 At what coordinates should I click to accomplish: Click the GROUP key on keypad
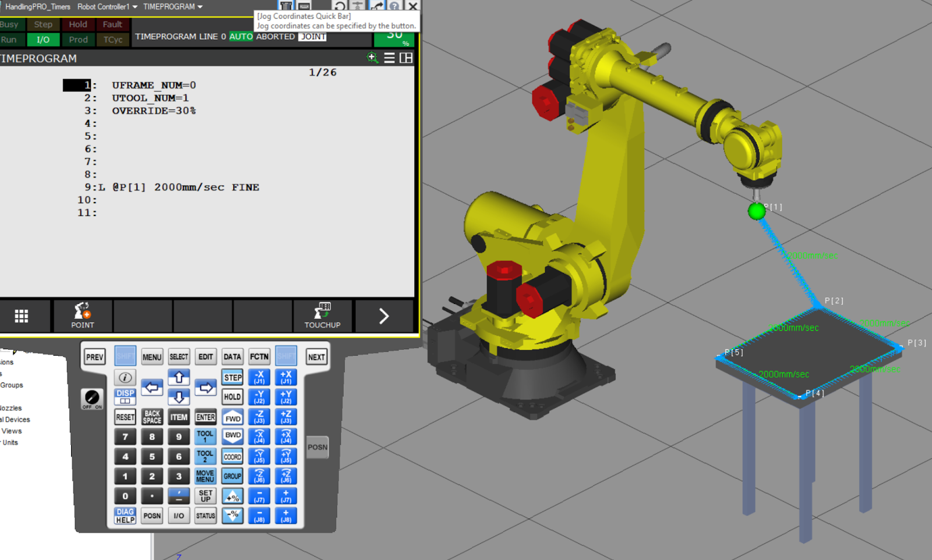pyautogui.click(x=232, y=476)
